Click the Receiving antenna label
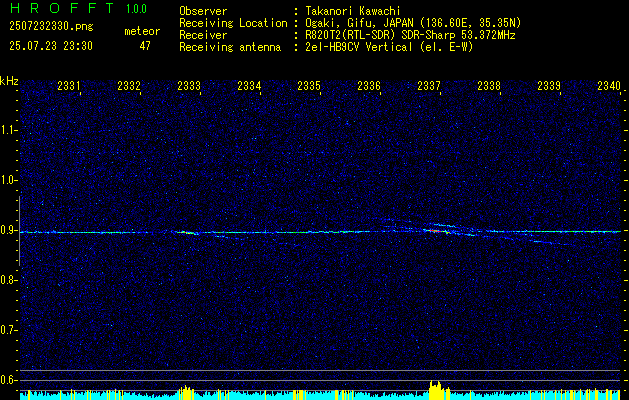629x400 pixels. click(x=230, y=47)
